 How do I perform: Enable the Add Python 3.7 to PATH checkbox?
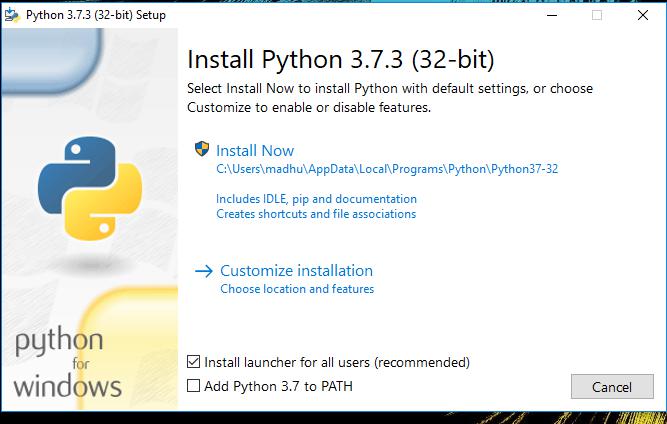coord(194,386)
